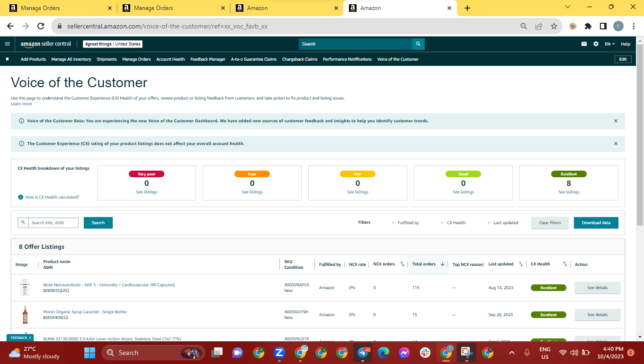Open Account Health in the nav bar
The width and height of the screenshot is (644, 364).
click(170, 59)
